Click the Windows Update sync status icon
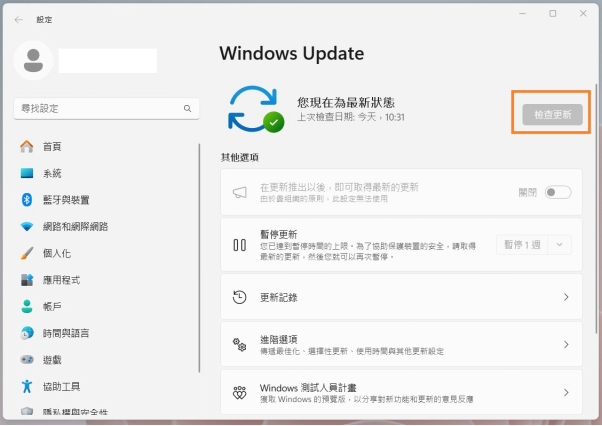This screenshot has width=602, height=426. [256, 109]
